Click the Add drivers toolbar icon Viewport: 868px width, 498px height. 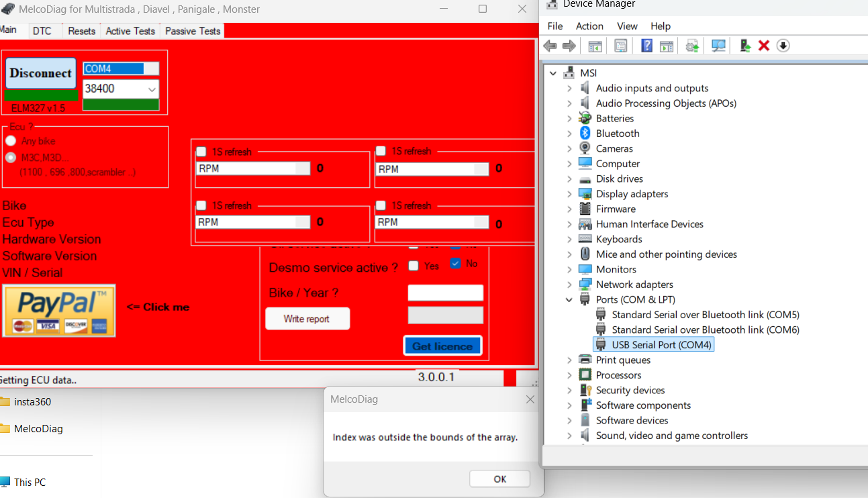744,46
